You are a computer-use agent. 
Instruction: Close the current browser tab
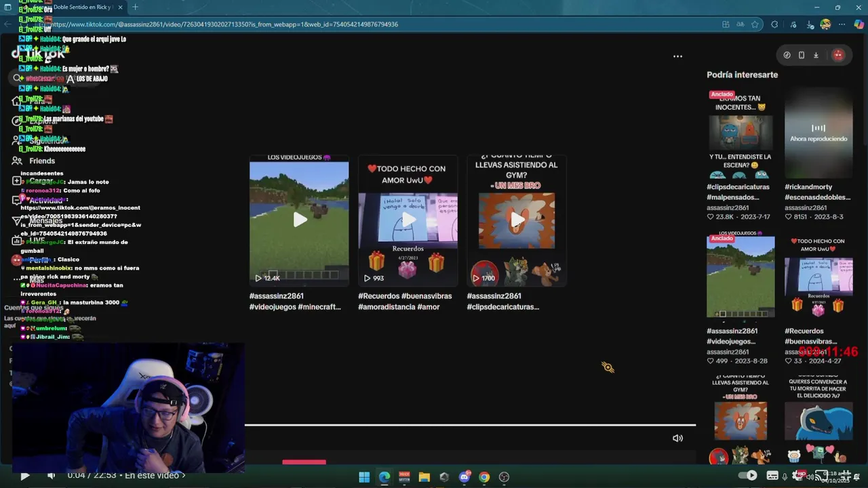tap(120, 7)
